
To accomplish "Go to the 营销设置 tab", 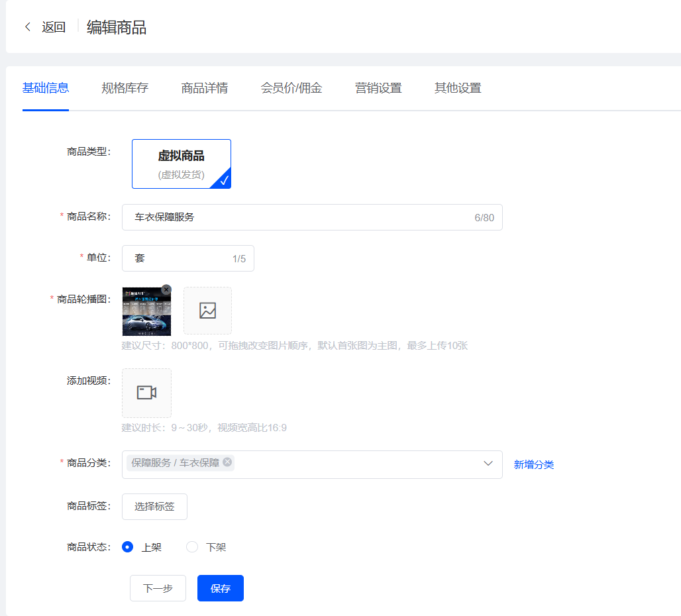I will tap(378, 88).
